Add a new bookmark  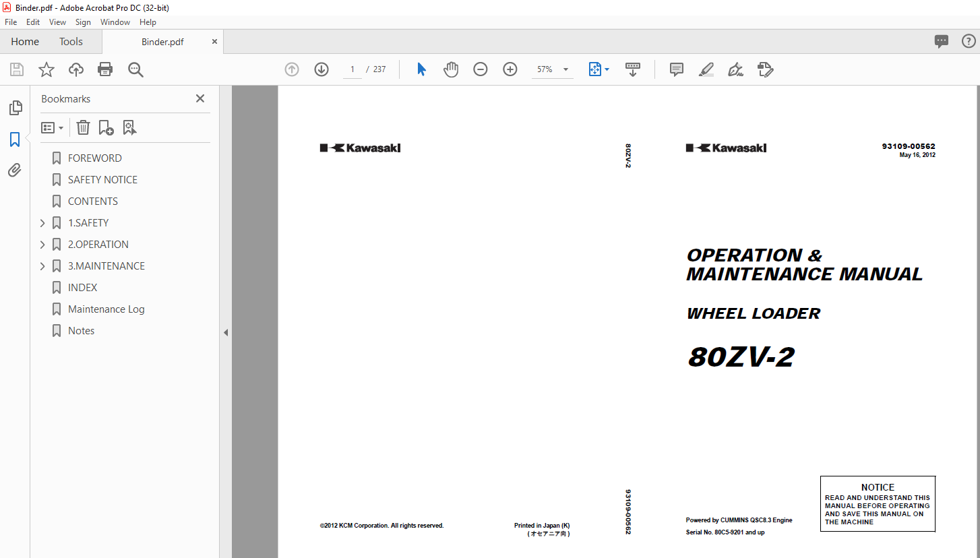tap(106, 127)
